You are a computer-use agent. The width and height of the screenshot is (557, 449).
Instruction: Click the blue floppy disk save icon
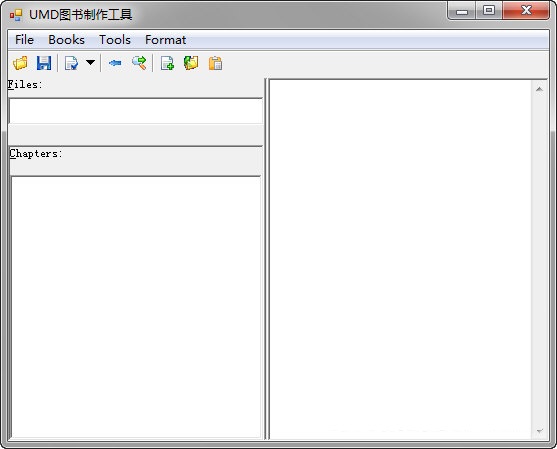pos(44,63)
